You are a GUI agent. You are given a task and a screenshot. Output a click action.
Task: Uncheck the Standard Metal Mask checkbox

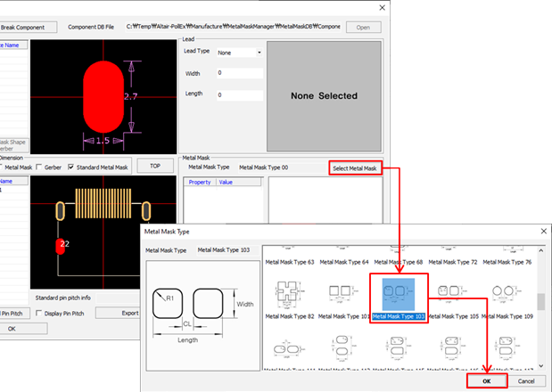tap(70, 167)
